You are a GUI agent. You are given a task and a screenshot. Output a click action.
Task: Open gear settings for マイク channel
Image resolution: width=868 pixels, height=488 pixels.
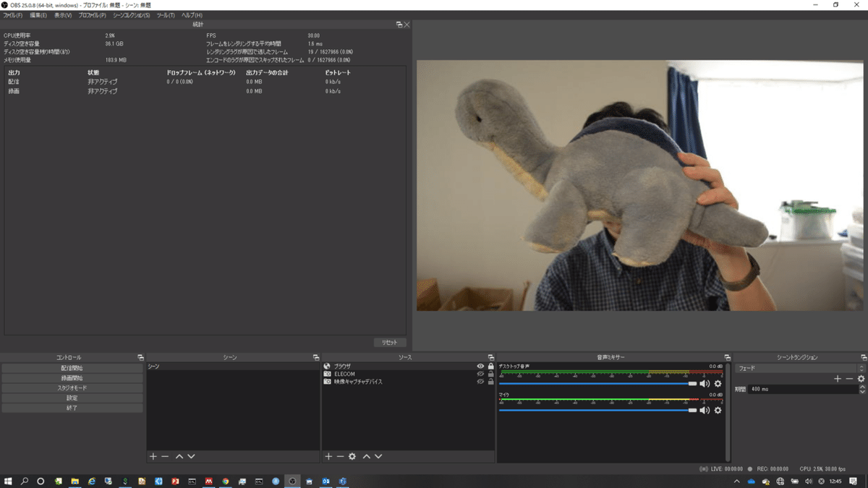(718, 411)
